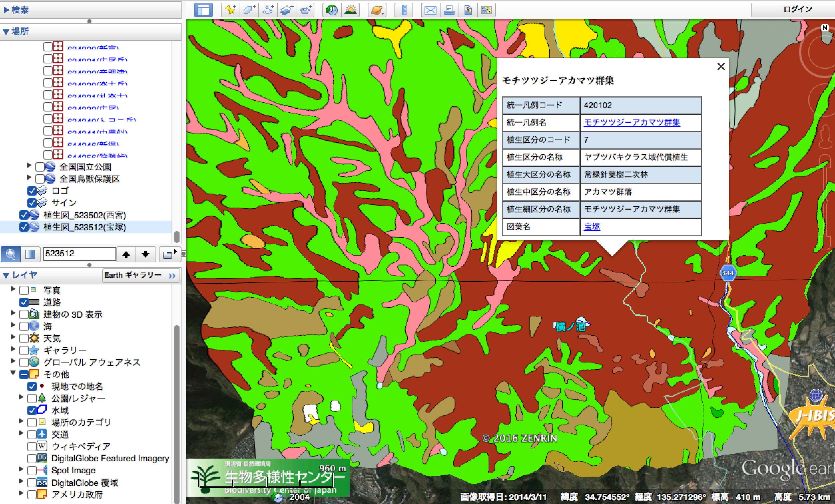This screenshot has width=835, height=504.
Task: Click the save image icon
Action: pos(468,10)
